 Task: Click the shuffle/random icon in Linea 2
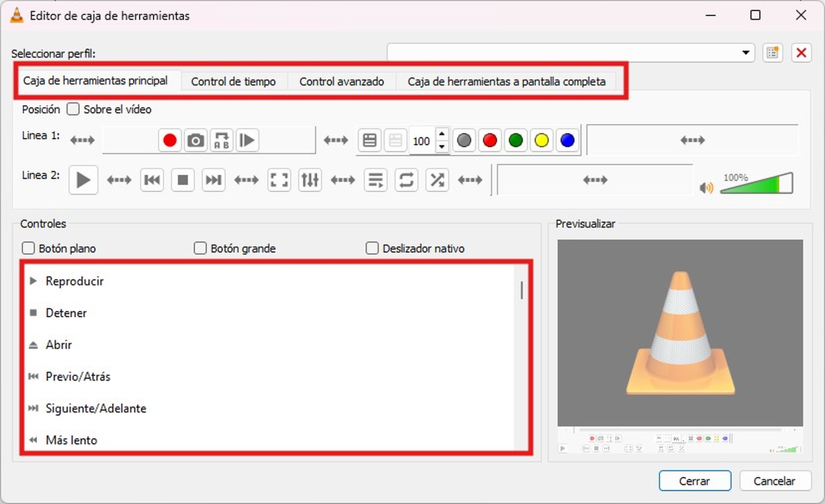tap(437, 180)
